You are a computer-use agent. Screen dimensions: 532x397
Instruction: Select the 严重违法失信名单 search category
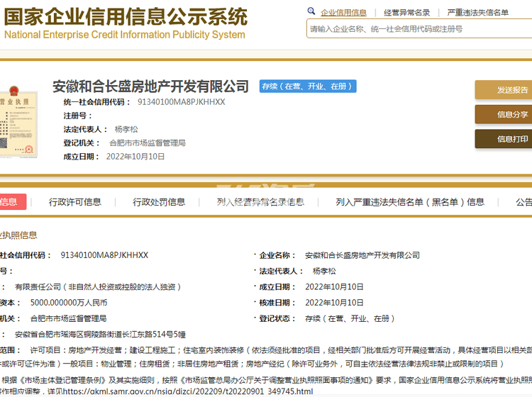(477, 13)
